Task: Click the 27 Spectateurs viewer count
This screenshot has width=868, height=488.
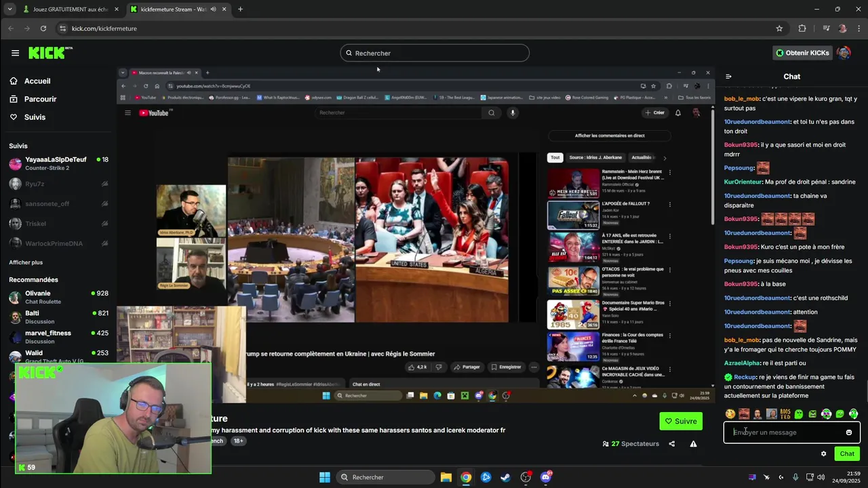Action: click(631, 444)
